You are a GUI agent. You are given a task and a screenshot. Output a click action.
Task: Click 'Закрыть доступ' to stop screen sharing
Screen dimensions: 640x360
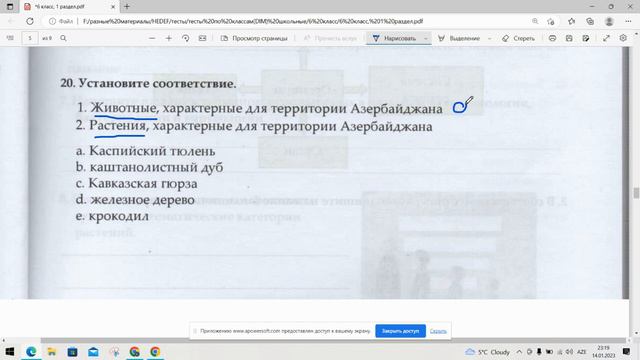pyautogui.click(x=400, y=331)
